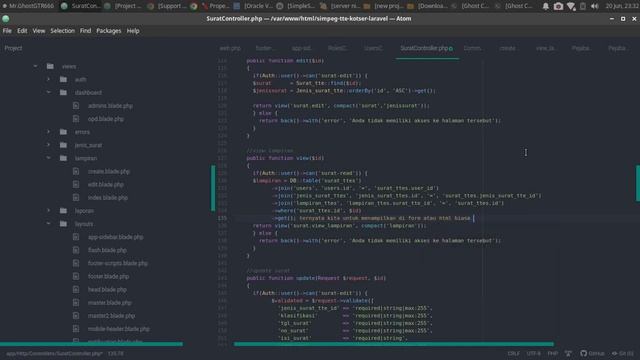Expand the errors folder

tap(49, 132)
